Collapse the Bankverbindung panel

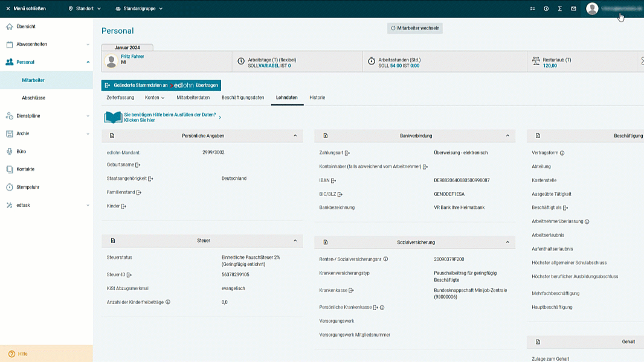pyautogui.click(x=507, y=136)
